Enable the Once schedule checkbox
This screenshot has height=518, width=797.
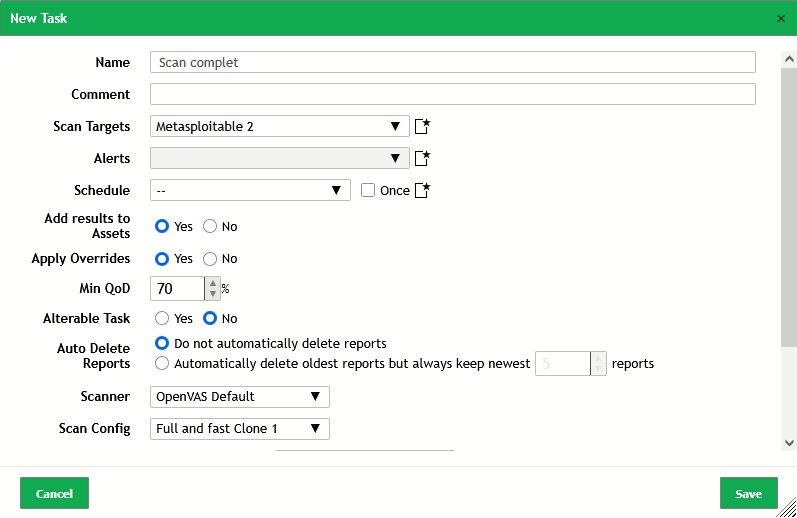pyautogui.click(x=368, y=190)
